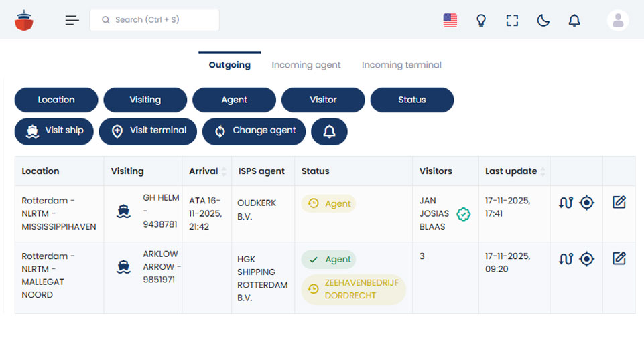Screen dimensions: 644x350
Task: Enter fullscreen mode
Action: [512, 20]
